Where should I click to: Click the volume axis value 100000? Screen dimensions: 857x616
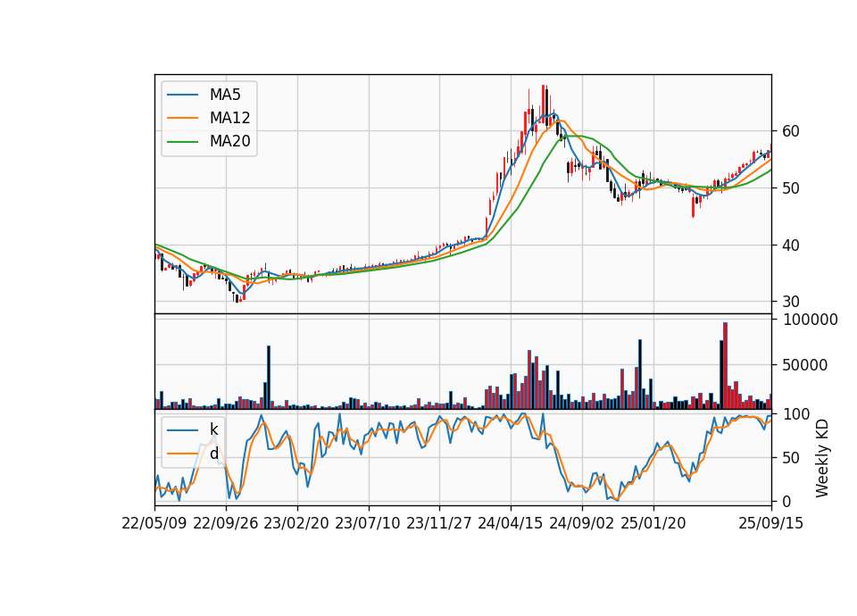coord(810,320)
